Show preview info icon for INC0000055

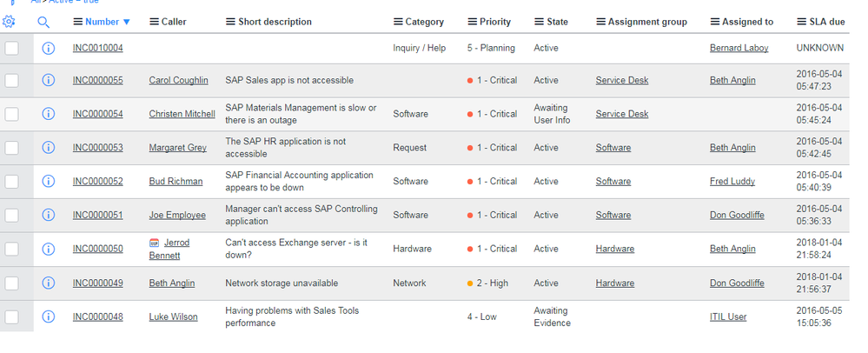pos(48,80)
